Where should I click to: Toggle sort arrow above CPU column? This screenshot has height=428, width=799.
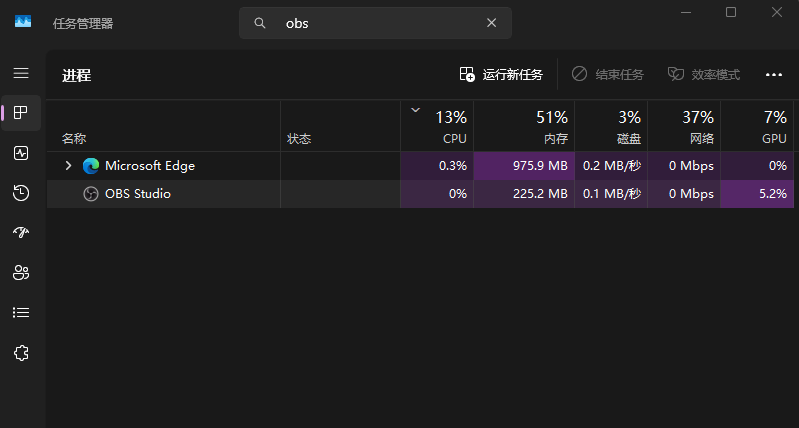[x=415, y=110]
